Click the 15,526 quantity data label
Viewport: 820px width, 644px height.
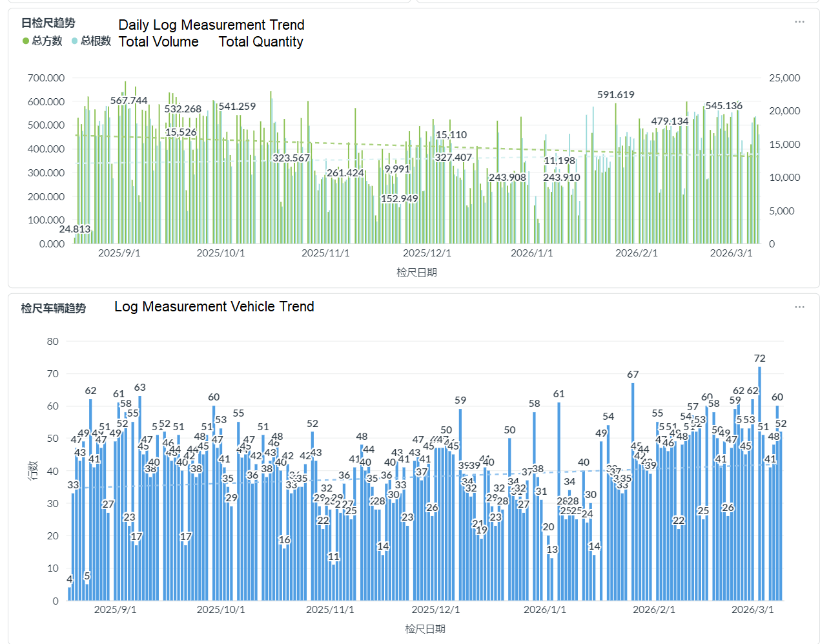(181, 132)
